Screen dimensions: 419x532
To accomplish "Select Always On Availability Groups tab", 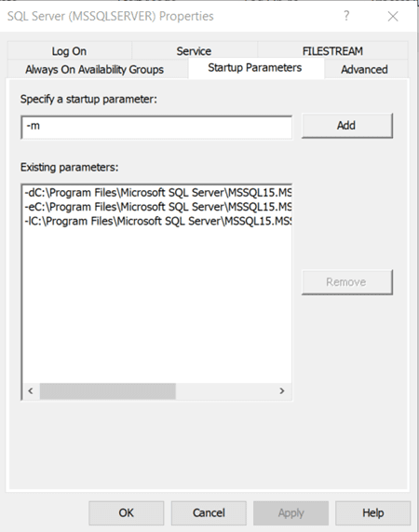I will [x=95, y=70].
